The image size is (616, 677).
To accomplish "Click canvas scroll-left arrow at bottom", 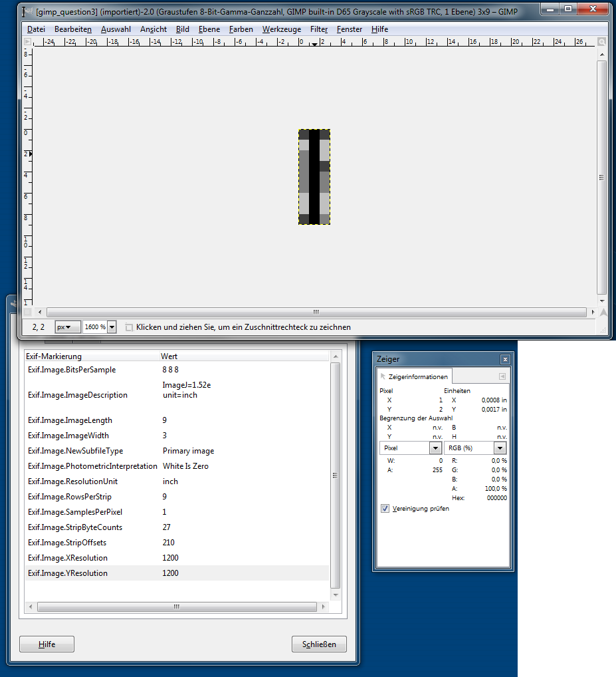I will 40,312.
